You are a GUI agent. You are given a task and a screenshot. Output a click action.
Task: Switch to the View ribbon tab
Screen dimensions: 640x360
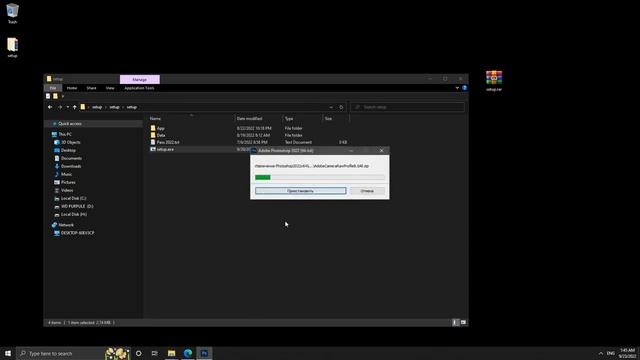coord(110,88)
